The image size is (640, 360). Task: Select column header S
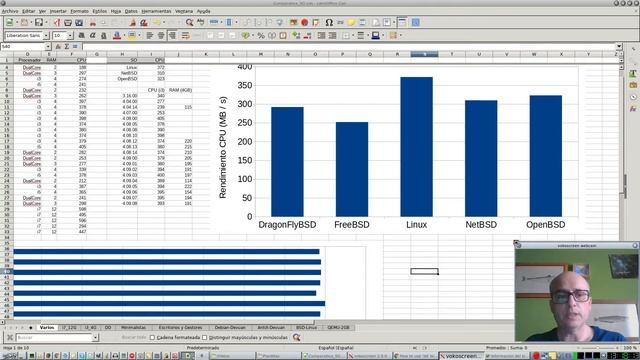(424, 54)
